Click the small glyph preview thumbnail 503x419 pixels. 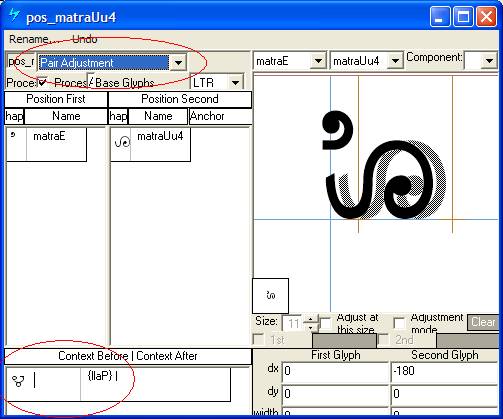click(x=270, y=295)
